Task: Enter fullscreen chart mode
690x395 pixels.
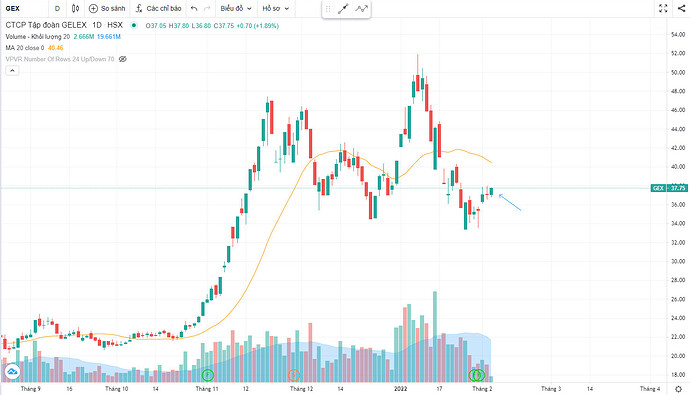Action: tap(663, 8)
